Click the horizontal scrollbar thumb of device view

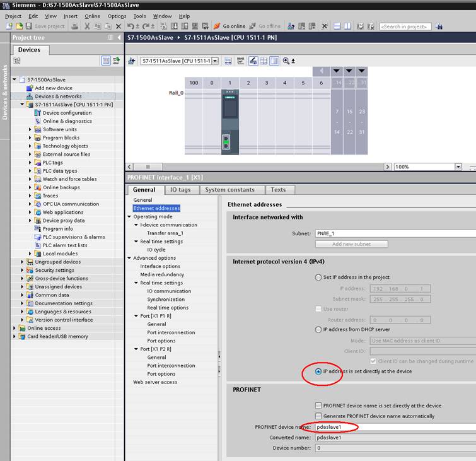click(148, 166)
